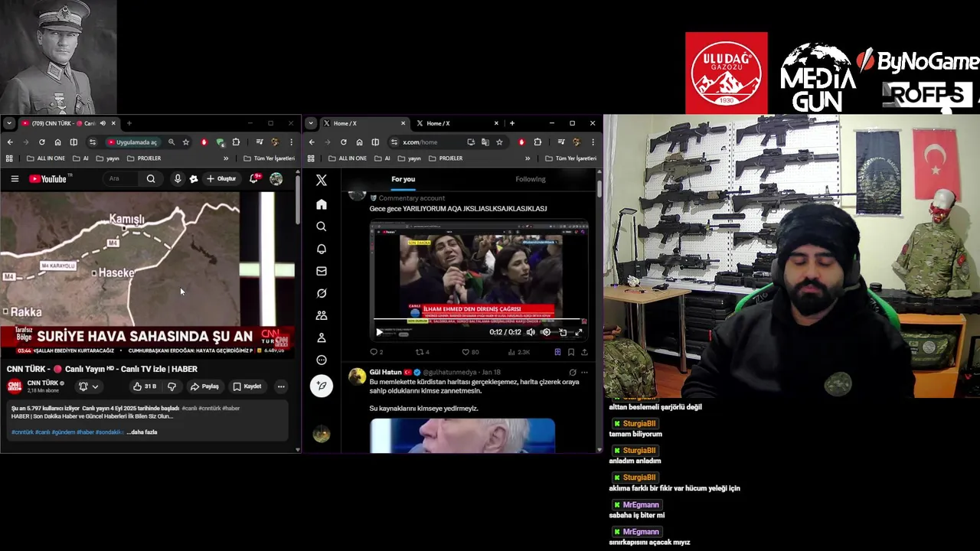This screenshot has height=551, width=980.
Task: Open X Home from sidebar house icon
Action: [x=322, y=204]
